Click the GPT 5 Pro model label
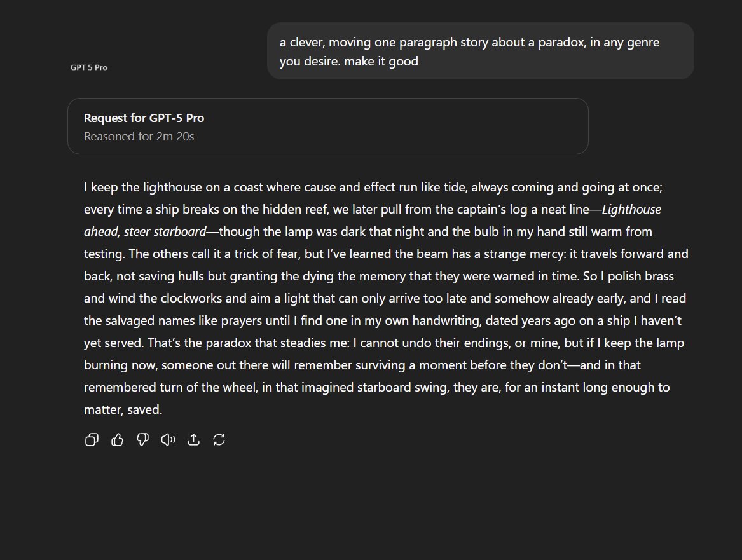The height and width of the screenshot is (560, 742). (89, 67)
